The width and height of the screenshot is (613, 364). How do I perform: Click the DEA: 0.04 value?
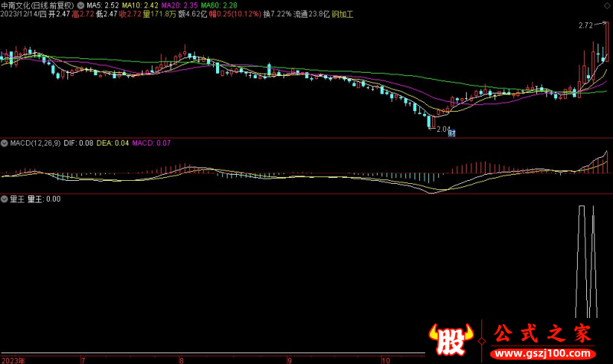pos(113,143)
